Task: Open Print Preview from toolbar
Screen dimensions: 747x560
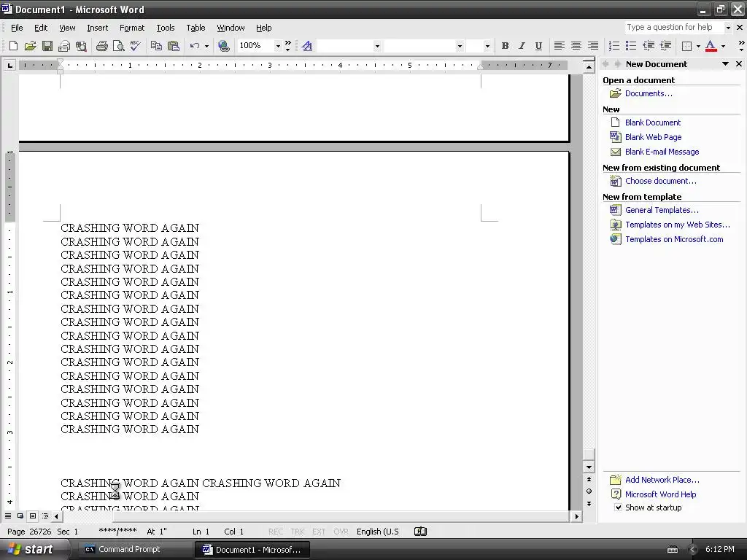Action: point(119,46)
